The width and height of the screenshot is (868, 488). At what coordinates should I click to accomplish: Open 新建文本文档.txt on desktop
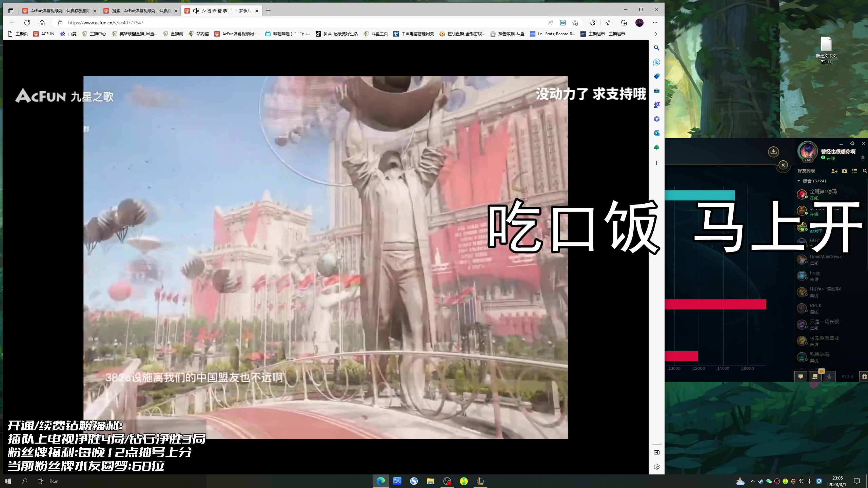click(x=826, y=50)
